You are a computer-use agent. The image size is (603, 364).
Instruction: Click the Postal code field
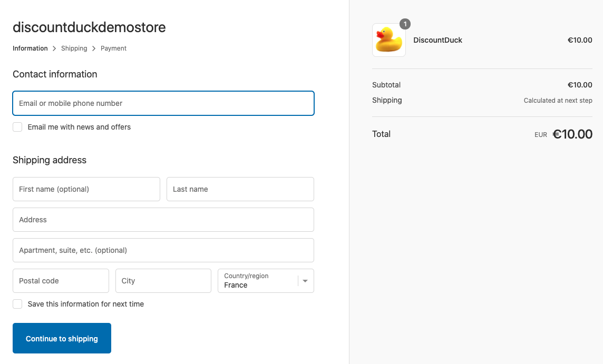(x=61, y=281)
